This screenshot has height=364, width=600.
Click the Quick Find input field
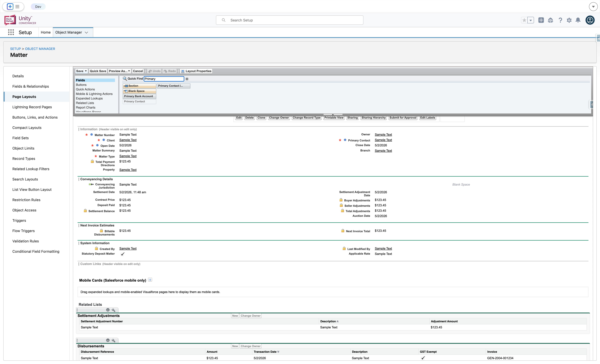tap(164, 79)
